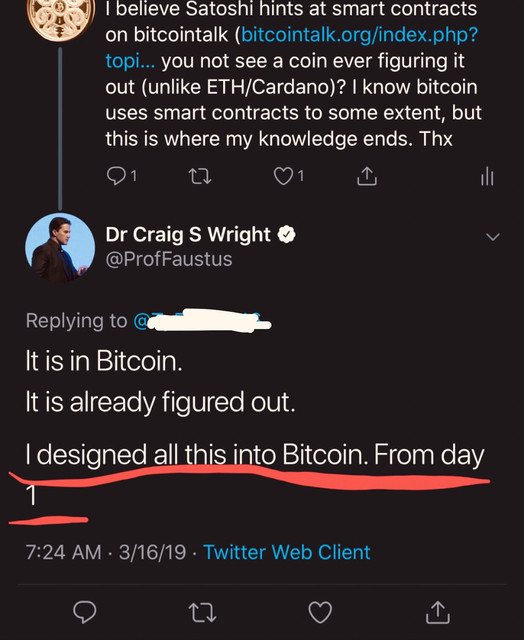Like Craig Wright's tweet
Screen dimensions: 524x640
point(320,612)
